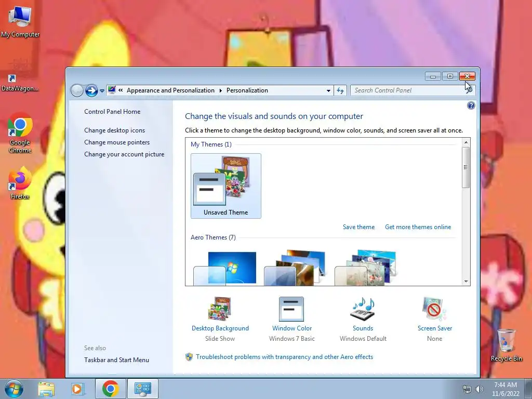The height and width of the screenshot is (399, 532).
Task: Click the Control Panel taskbar button
Action: point(142,389)
